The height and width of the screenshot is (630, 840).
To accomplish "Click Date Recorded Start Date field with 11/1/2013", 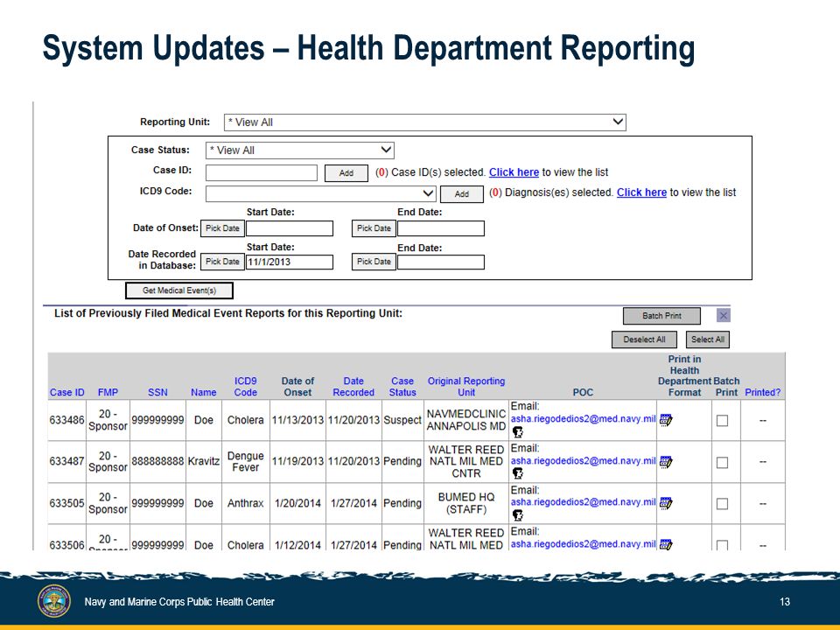I will 290,262.
